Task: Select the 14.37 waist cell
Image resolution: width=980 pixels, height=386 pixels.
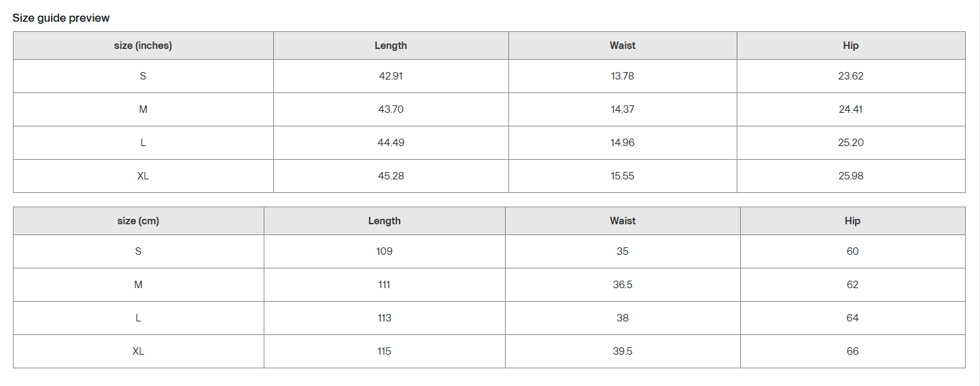Action: coord(623,109)
